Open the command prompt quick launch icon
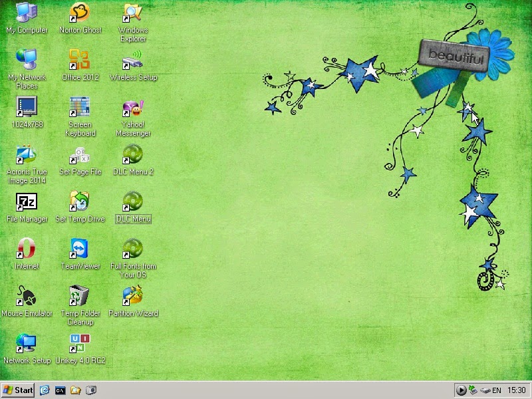The image size is (532, 399). 60,390
